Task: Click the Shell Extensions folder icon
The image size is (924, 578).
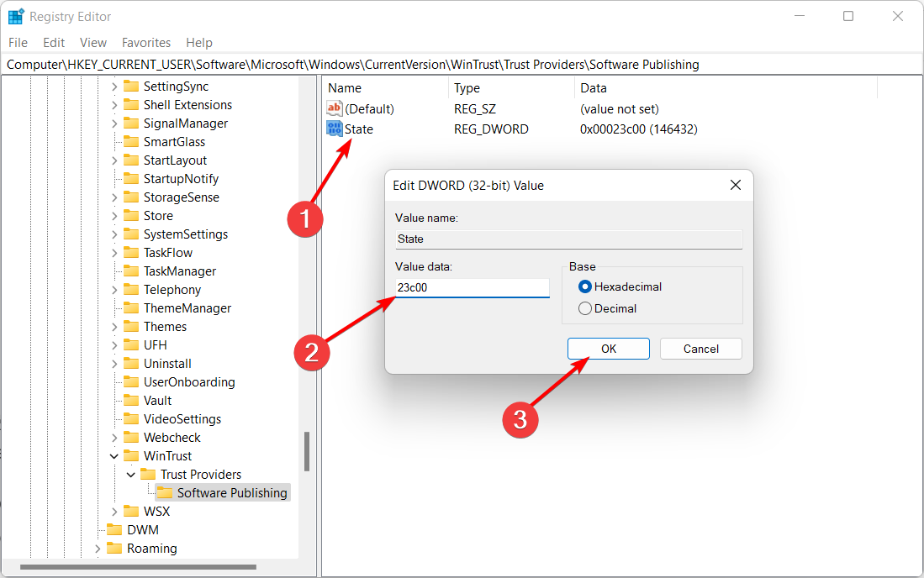Action: click(x=131, y=105)
